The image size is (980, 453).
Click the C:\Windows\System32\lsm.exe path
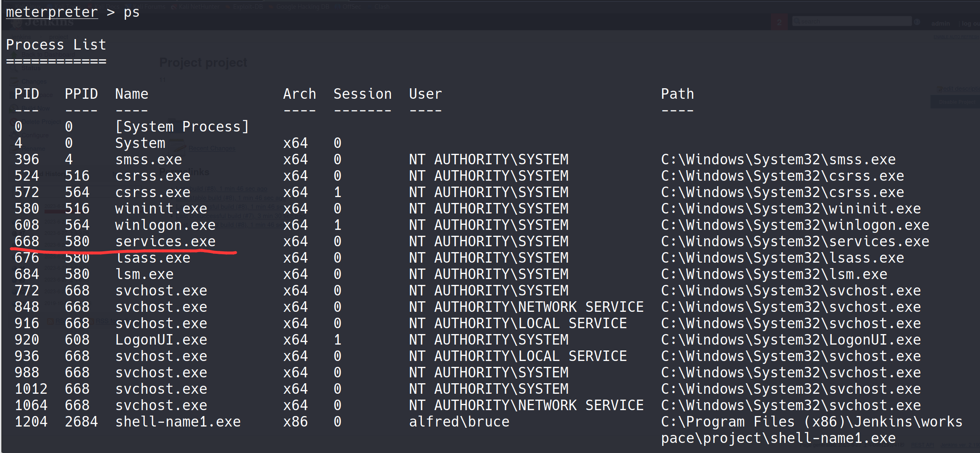(x=774, y=274)
